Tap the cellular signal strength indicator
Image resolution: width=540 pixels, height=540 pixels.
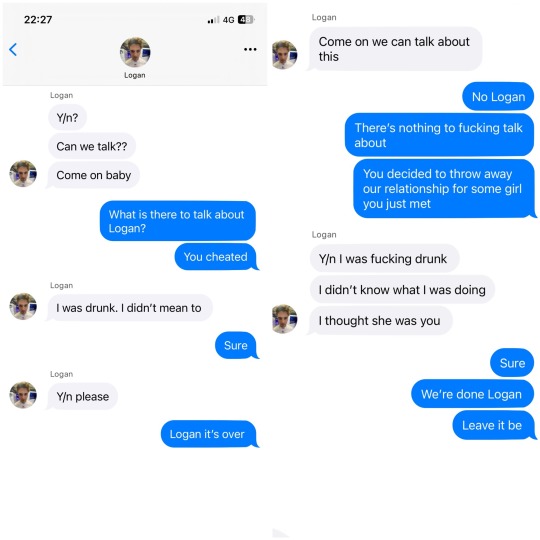[213, 20]
